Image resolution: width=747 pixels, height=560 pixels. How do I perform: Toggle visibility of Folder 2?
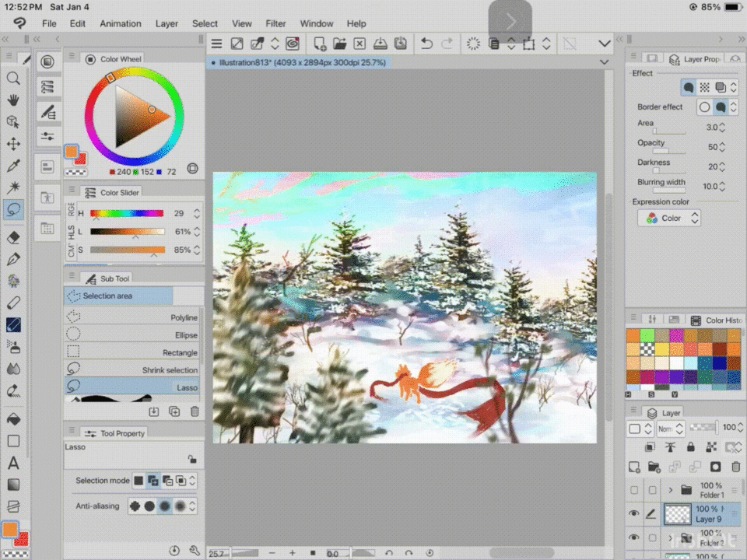pyautogui.click(x=633, y=537)
